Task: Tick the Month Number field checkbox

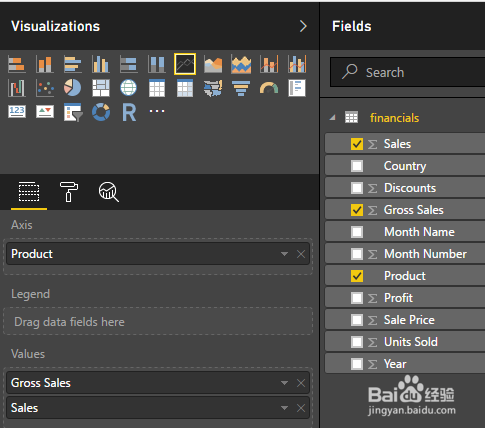Action: (357, 254)
